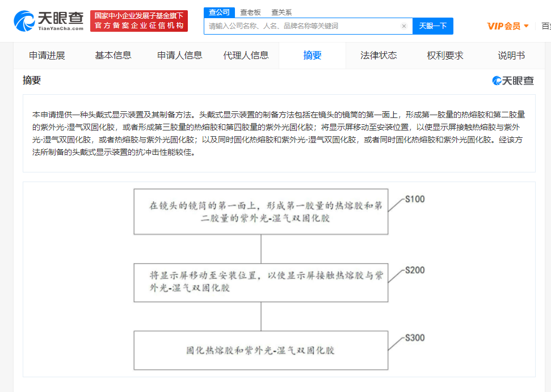Screen dimensions: 551x392
Task: Click the red official credit agency banner
Action: pos(139,21)
